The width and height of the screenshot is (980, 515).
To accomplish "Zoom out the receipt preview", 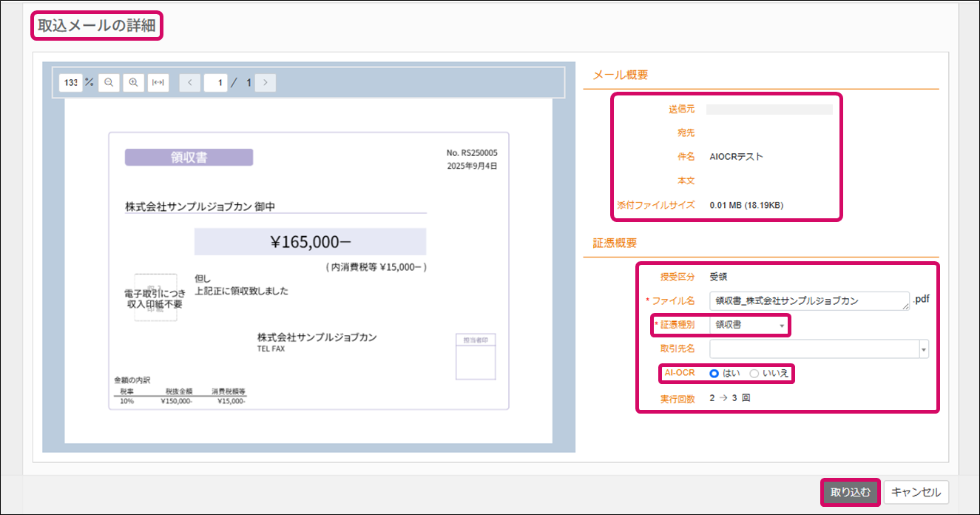I will coord(109,83).
